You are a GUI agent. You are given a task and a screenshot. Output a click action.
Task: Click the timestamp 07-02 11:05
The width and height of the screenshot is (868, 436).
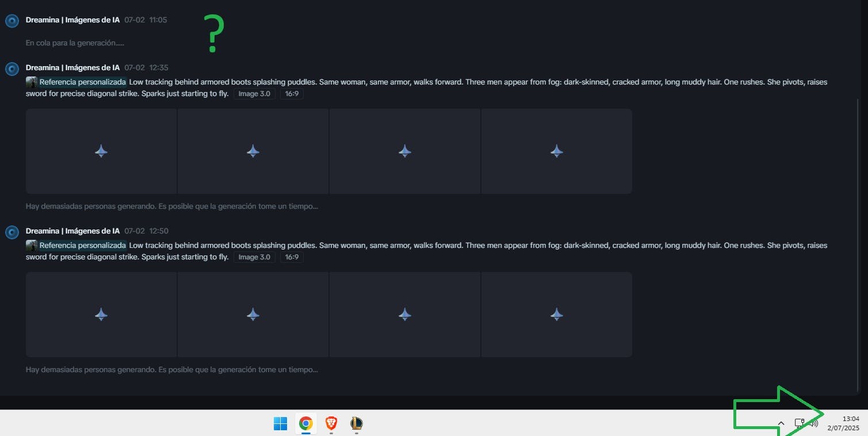146,20
